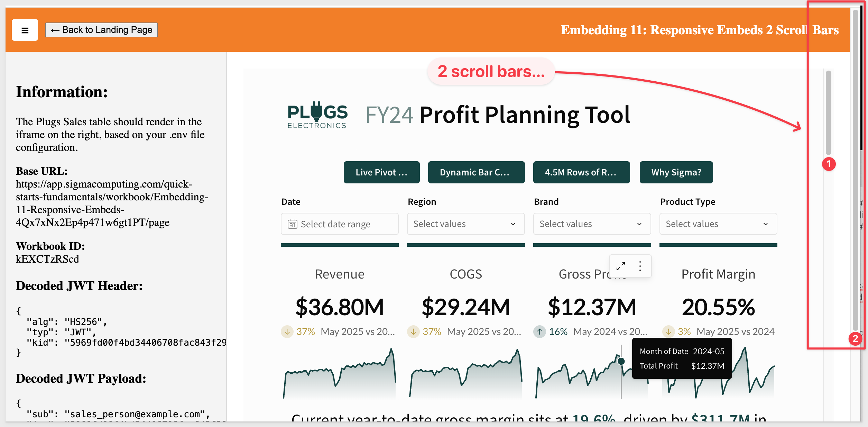
Task: Click Revenue down-arrow trend indicator
Action: [287, 331]
